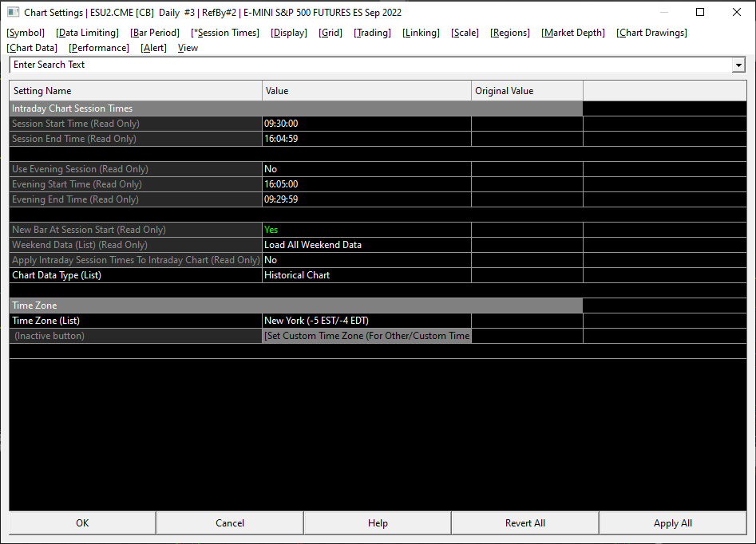This screenshot has height=544, width=756.
Task: Switch to the Data Limiting tab
Action: pos(87,33)
